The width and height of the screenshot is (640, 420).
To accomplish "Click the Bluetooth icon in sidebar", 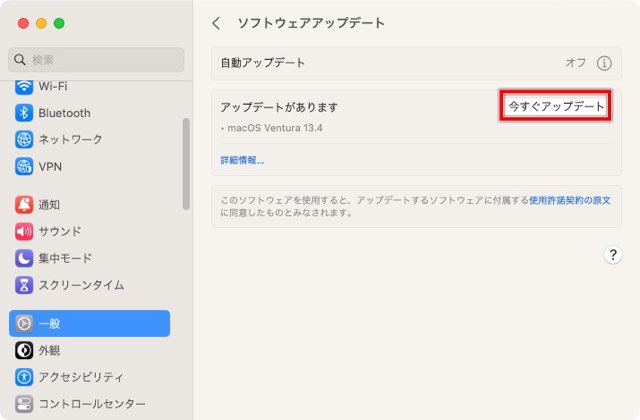I will point(24,113).
